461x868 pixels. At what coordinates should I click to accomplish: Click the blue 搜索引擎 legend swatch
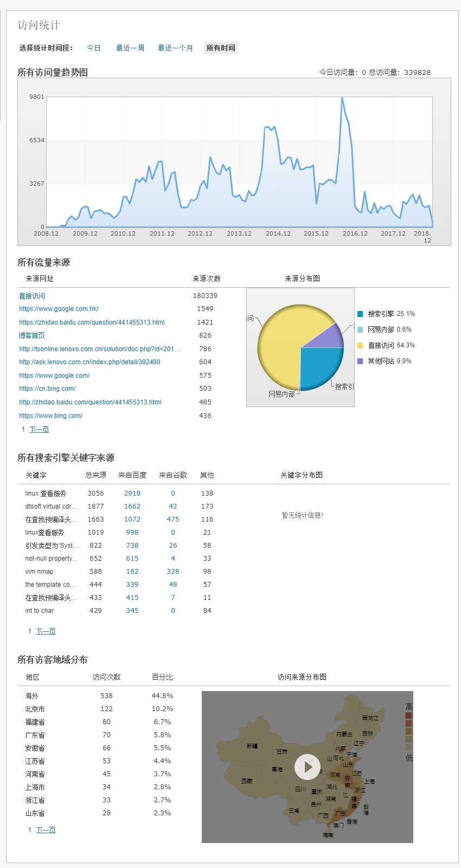point(360,314)
